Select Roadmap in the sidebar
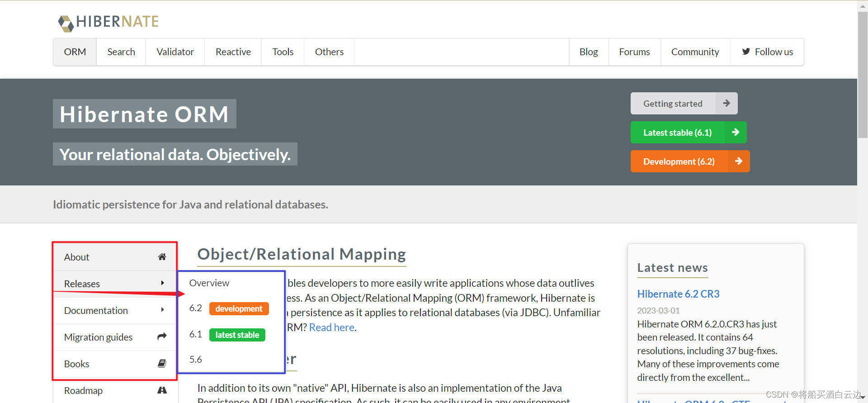The width and height of the screenshot is (868, 403). (x=115, y=390)
